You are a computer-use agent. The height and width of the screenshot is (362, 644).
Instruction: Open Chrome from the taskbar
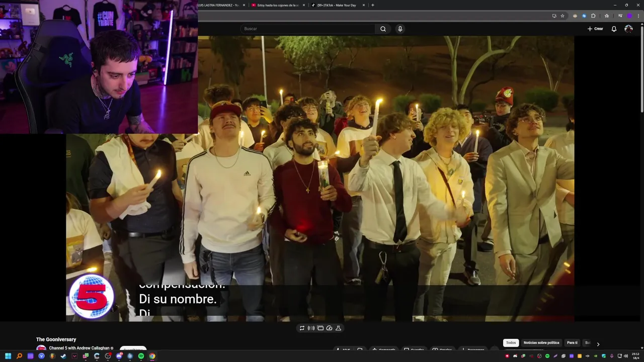coord(152,356)
